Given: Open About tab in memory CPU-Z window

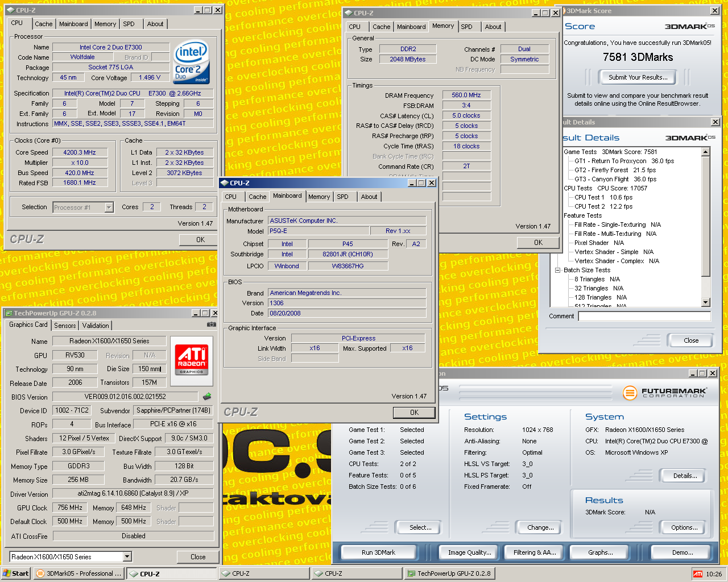Looking at the screenshot, I should coord(493,27).
